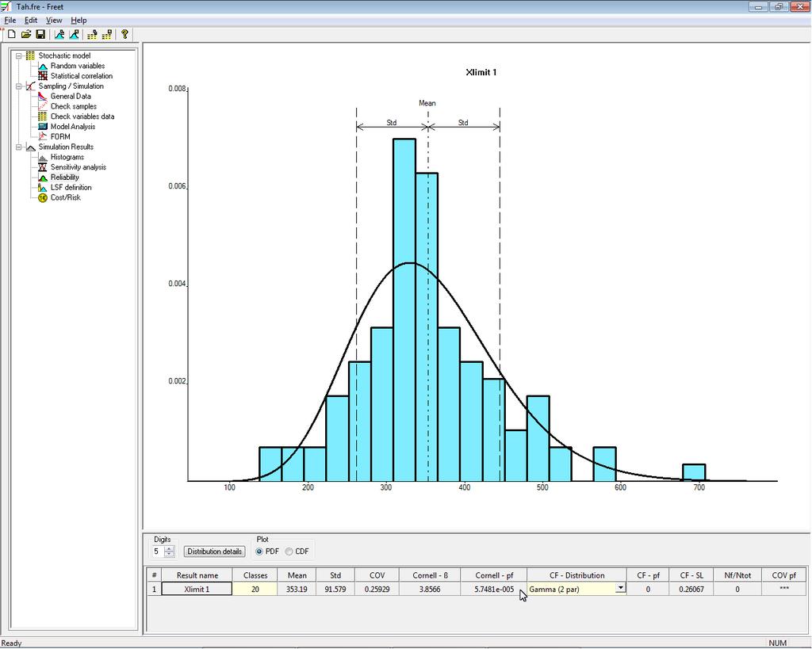Click the Distribution details button

click(214, 552)
